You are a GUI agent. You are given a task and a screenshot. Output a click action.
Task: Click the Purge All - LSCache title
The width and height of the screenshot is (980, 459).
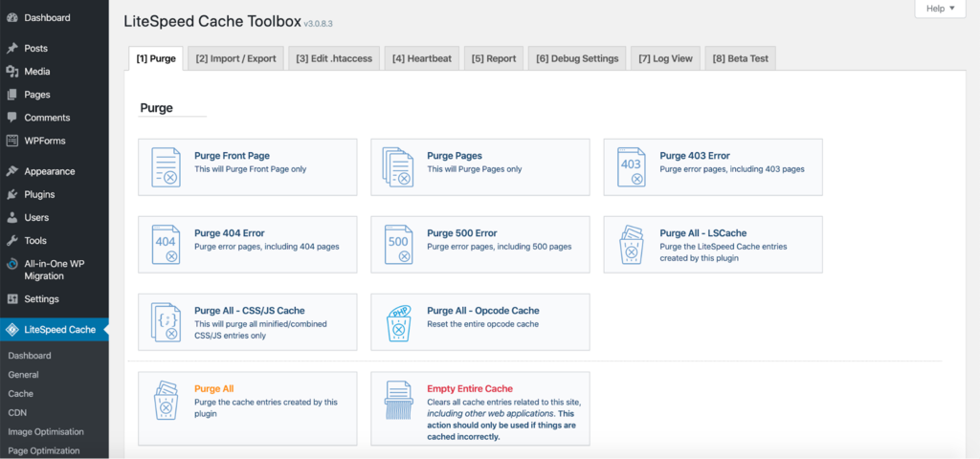coord(703,233)
